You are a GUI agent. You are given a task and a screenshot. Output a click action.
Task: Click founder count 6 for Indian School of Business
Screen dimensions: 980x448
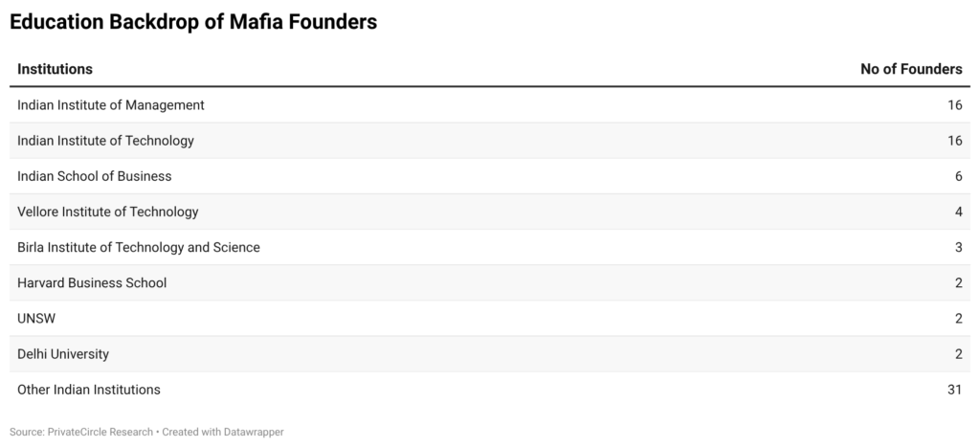(x=958, y=176)
